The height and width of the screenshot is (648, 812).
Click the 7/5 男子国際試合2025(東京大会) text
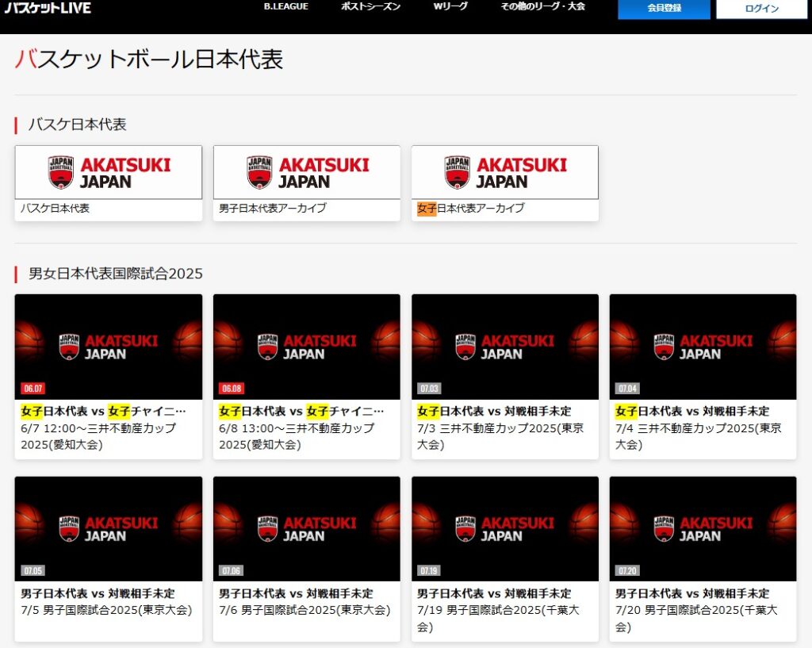click(x=106, y=610)
